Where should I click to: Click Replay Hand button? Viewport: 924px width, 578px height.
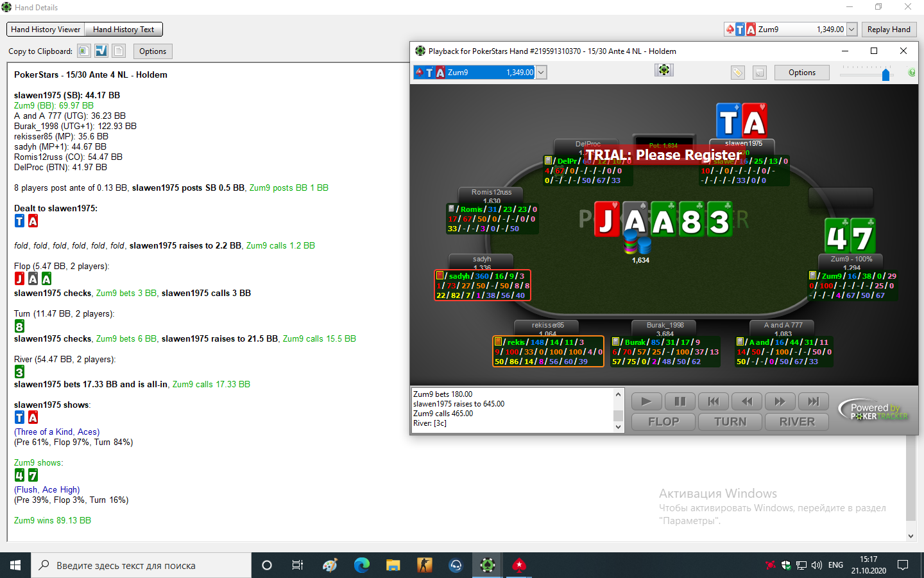point(889,30)
